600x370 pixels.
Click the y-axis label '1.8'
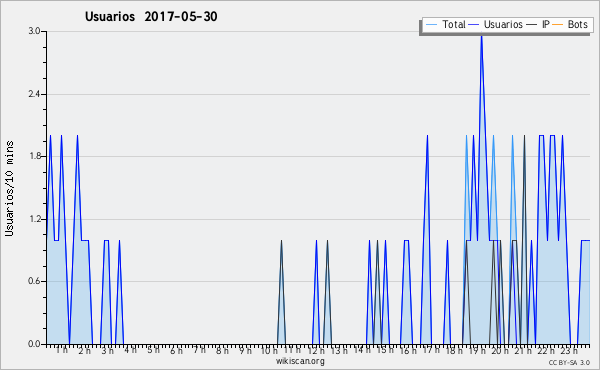[x=34, y=156]
